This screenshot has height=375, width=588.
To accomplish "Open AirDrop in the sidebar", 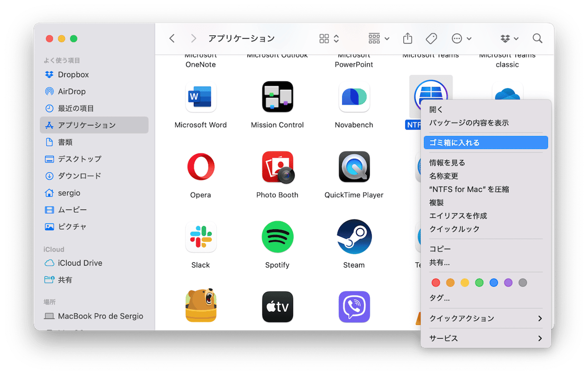I will click(94, 91).
